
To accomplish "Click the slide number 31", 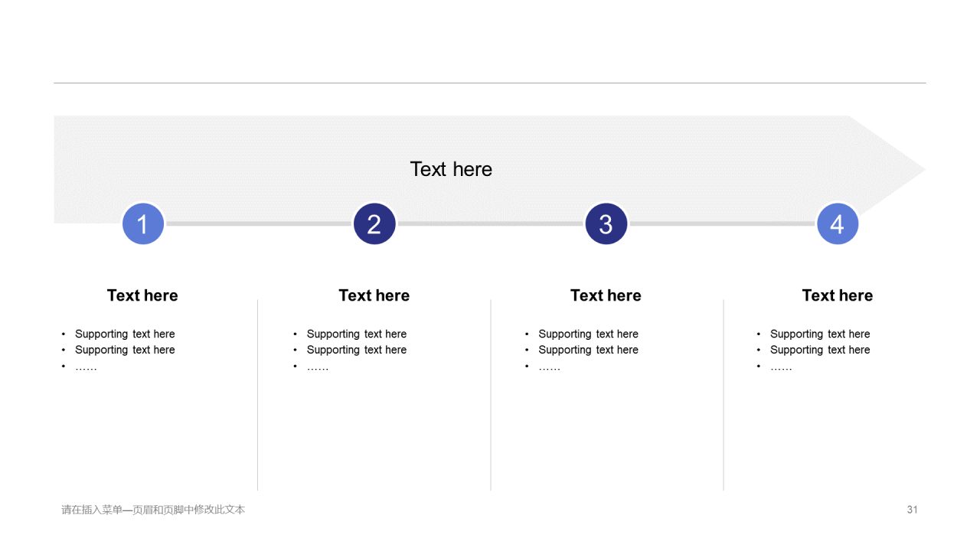I will 912,510.
